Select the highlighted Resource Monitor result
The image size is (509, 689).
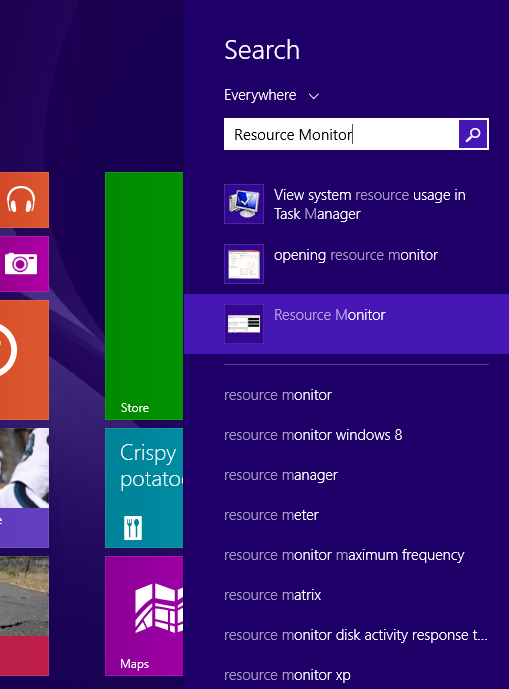(346, 324)
